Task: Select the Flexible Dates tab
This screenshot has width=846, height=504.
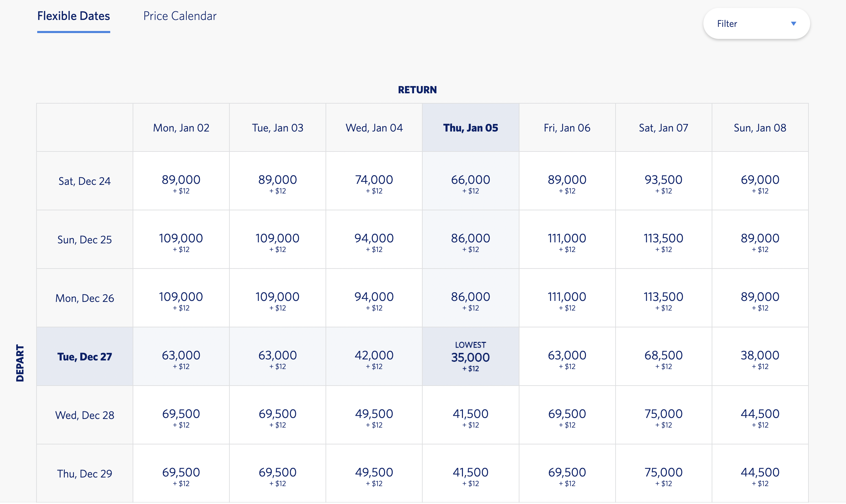Action: [73, 16]
